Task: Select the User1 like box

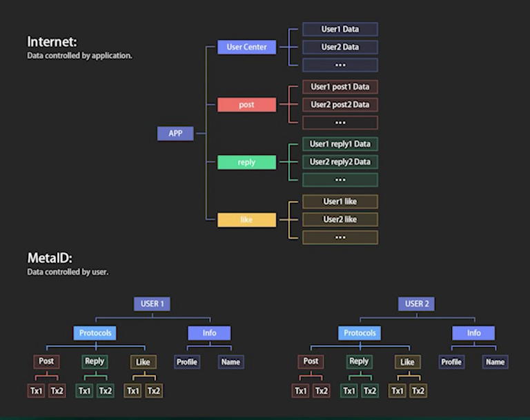Action: click(x=340, y=201)
